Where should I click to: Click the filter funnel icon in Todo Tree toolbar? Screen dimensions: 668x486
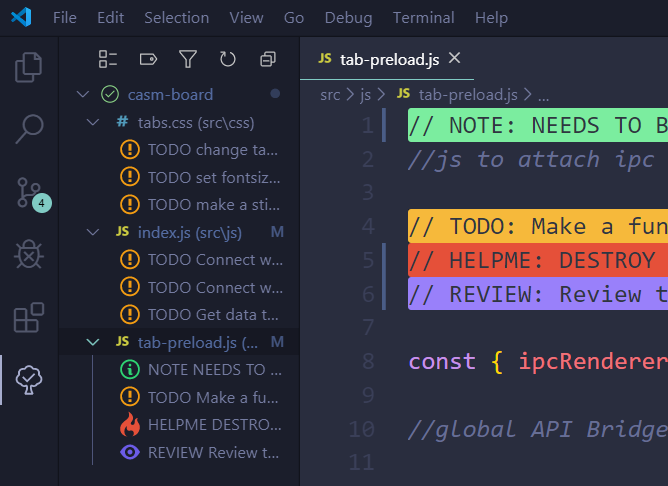pos(187,59)
